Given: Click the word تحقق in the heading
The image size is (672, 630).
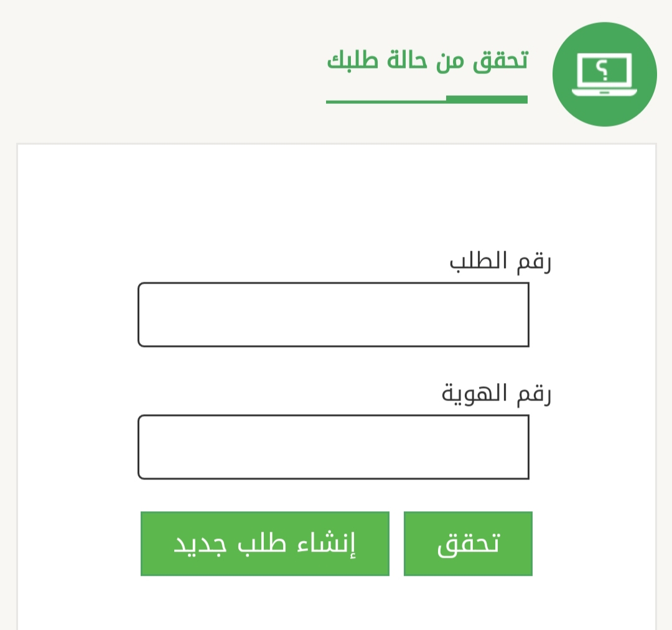Looking at the screenshot, I should pos(500,62).
